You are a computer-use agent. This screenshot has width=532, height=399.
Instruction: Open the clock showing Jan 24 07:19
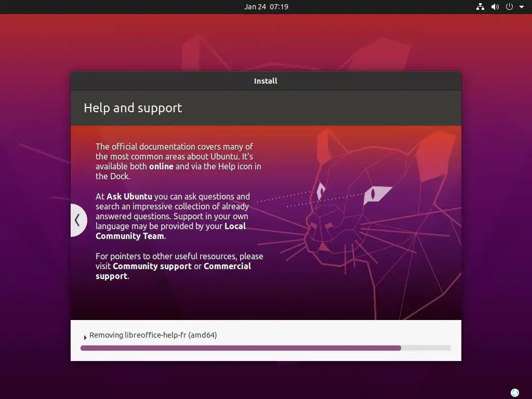tap(266, 7)
